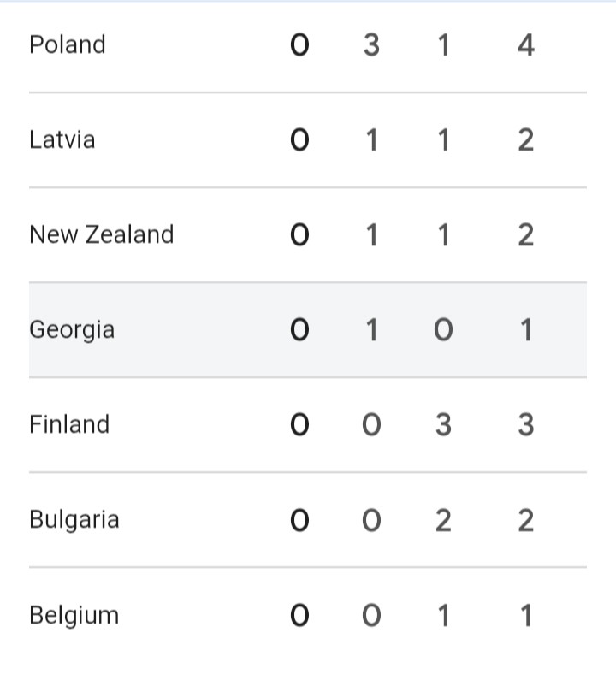The width and height of the screenshot is (616, 686).
Task: Click Georgia's silver count of 1
Action: tap(370, 330)
